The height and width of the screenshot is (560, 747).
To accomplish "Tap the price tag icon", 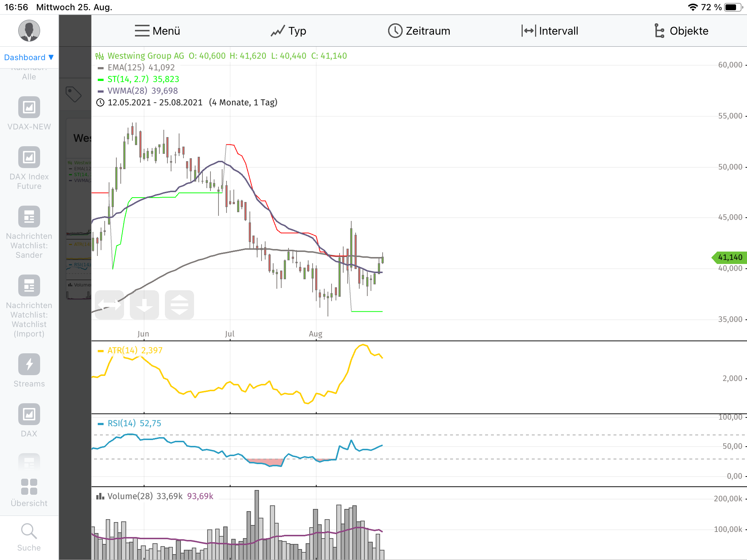I will click(73, 94).
